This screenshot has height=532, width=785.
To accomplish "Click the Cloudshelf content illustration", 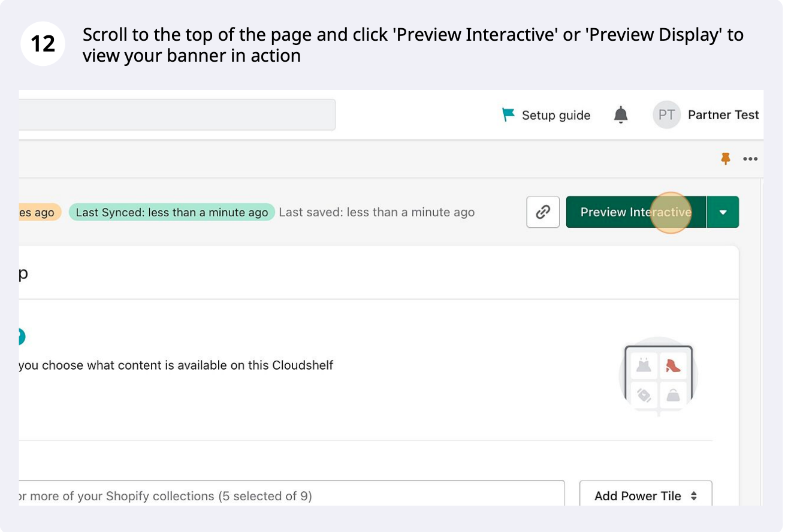I will [659, 377].
